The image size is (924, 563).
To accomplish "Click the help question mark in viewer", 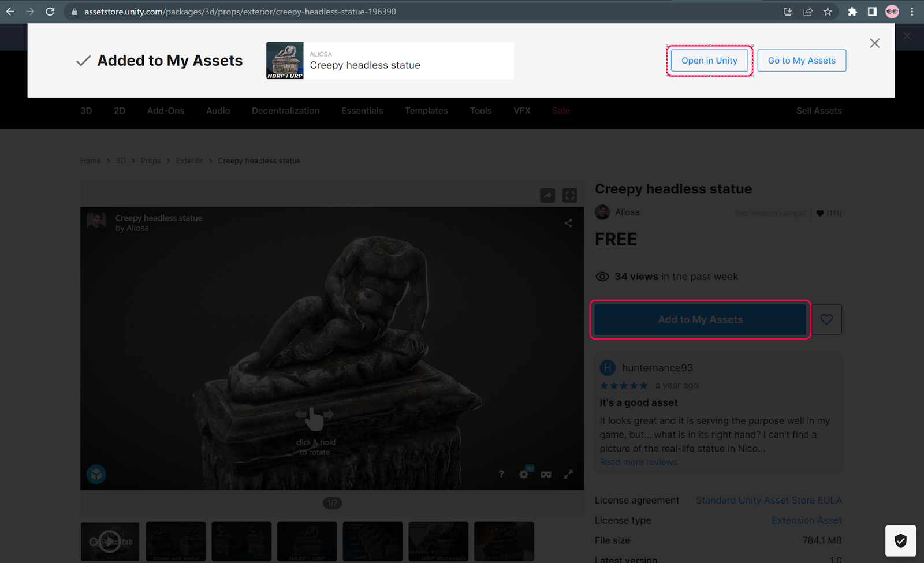I will click(501, 474).
